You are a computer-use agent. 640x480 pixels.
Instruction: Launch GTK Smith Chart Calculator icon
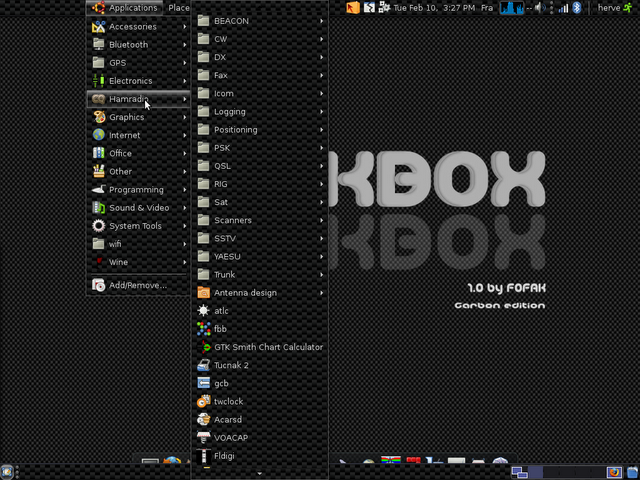click(205, 347)
